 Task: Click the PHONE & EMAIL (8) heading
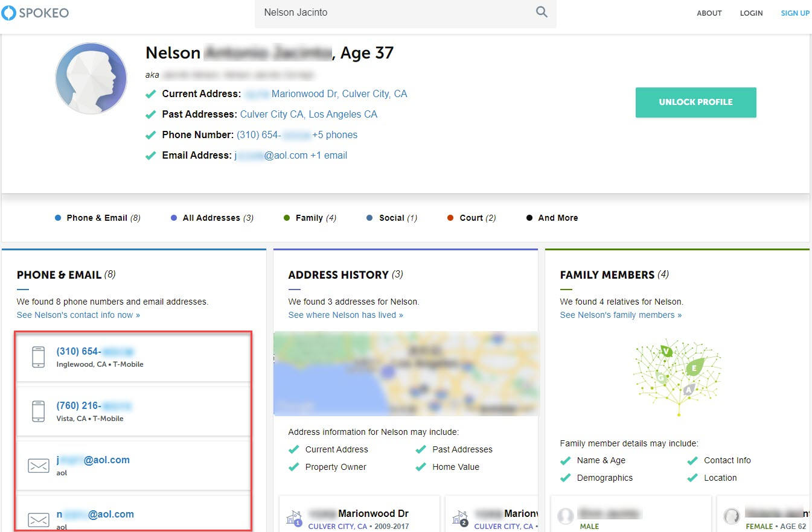pos(66,275)
